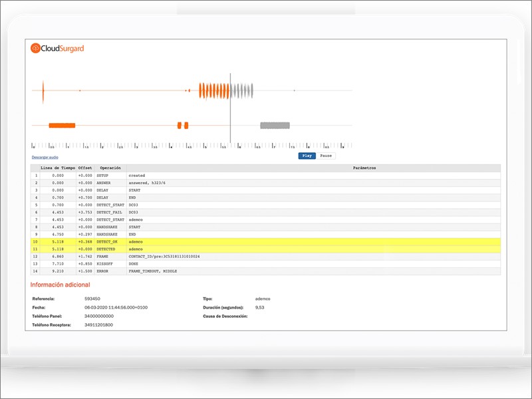Select the SETUP created row
The width and height of the screenshot is (532, 399).
click(x=266, y=176)
